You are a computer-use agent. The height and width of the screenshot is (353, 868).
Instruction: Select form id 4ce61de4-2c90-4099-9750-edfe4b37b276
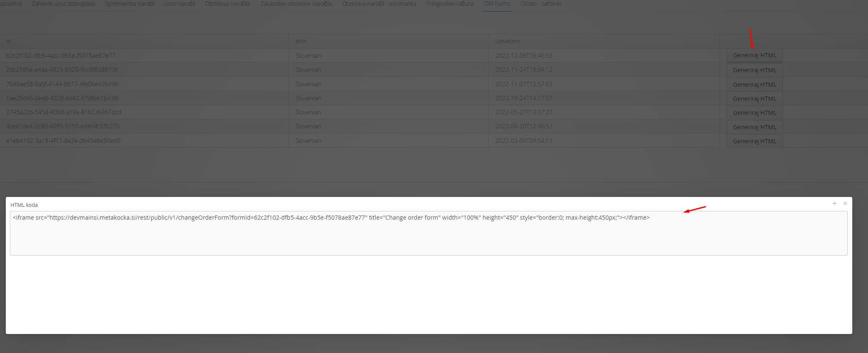pos(63,126)
